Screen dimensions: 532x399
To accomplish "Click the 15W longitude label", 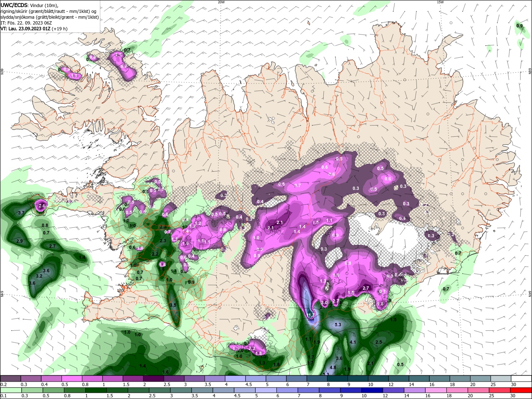I will pyautogui.click(x=440, y=2).
